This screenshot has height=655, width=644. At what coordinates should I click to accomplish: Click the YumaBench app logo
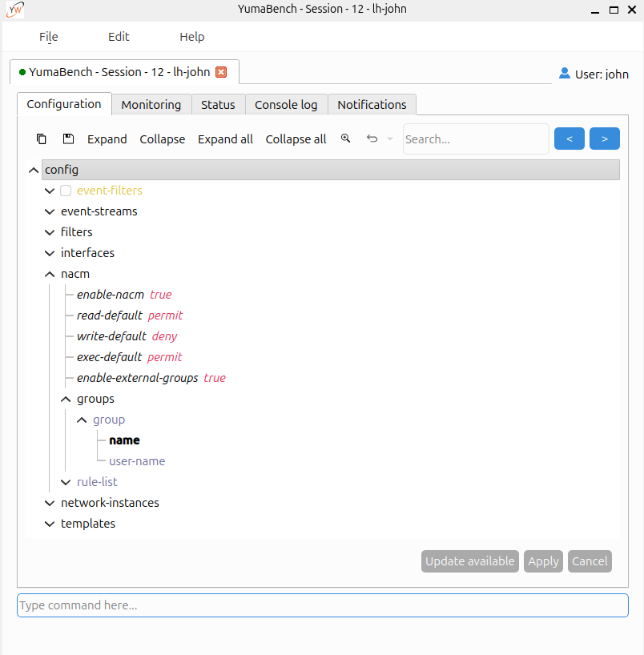coord(15,10)
